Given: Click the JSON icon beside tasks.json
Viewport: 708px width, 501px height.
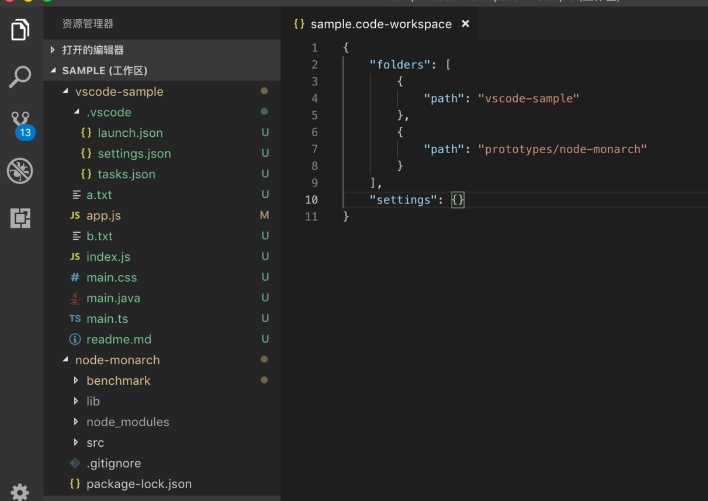Looking at the screenshot, I should pyautogui.click(x=86, y=174).
